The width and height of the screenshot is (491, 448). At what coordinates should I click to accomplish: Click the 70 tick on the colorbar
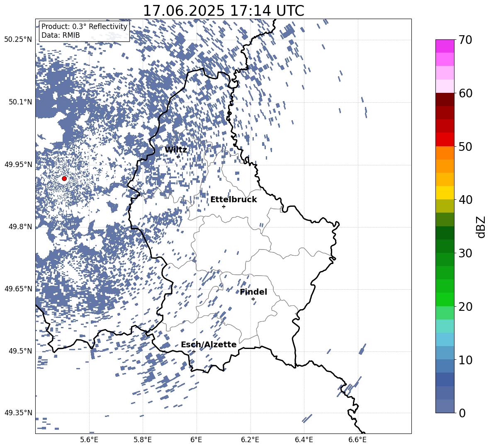[465, 40]
